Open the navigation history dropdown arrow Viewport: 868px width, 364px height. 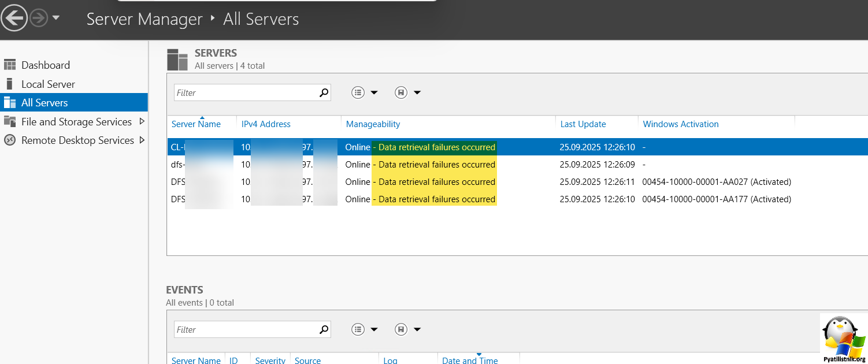(56, 18)
